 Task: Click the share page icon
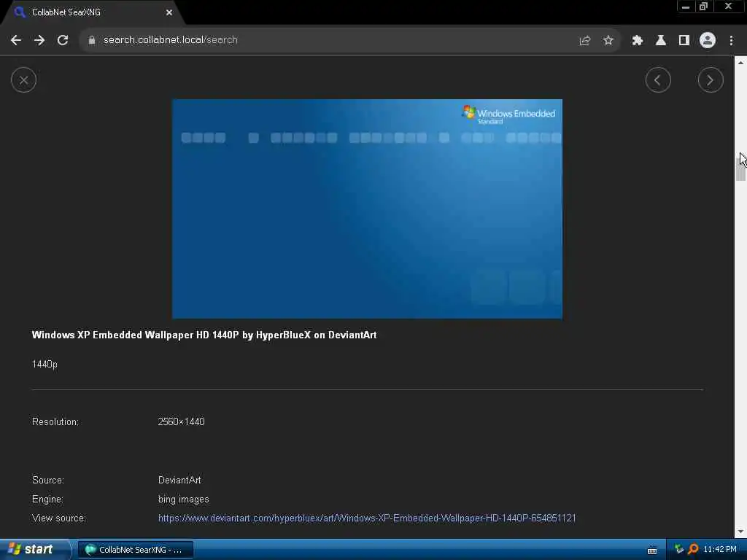pyautogui.click(x=585, y=41)
